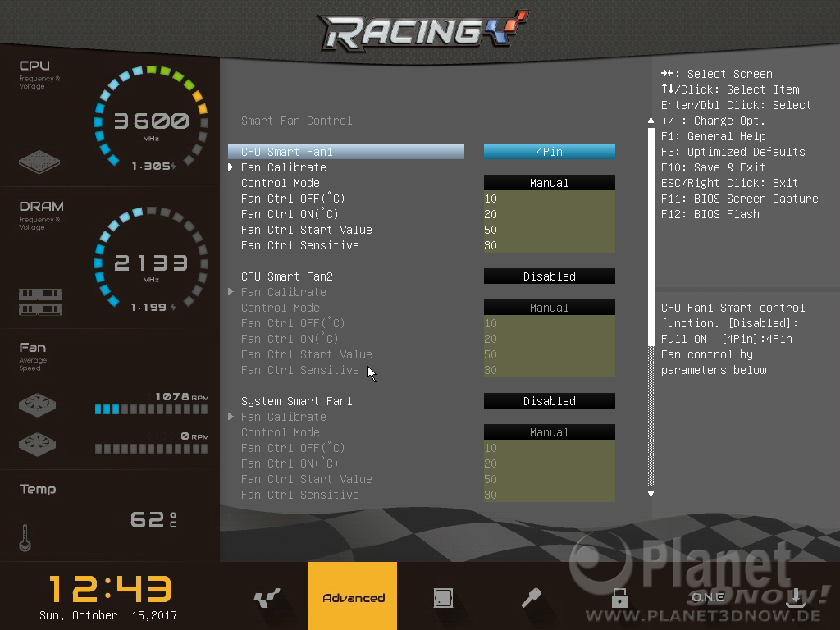Click the DRAM memory modules icon
840x630 pixels.
coord(40,302)
